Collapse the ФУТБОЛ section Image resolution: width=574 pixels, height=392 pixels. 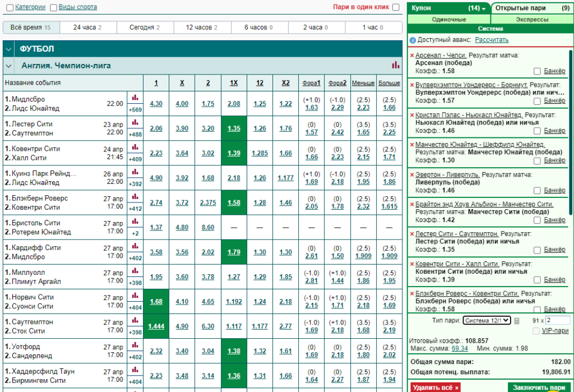[x=9, y=49]
